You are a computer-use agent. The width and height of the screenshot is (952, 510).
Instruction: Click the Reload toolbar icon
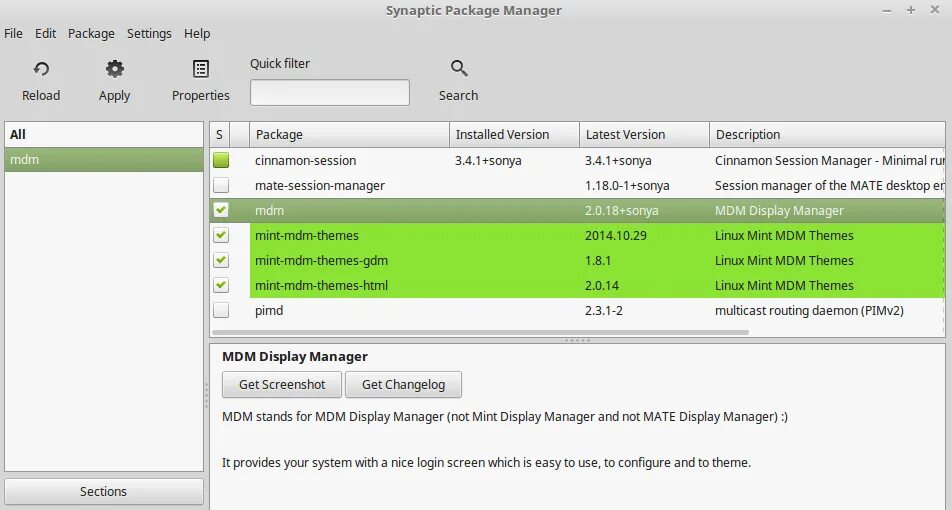(41, 69)
